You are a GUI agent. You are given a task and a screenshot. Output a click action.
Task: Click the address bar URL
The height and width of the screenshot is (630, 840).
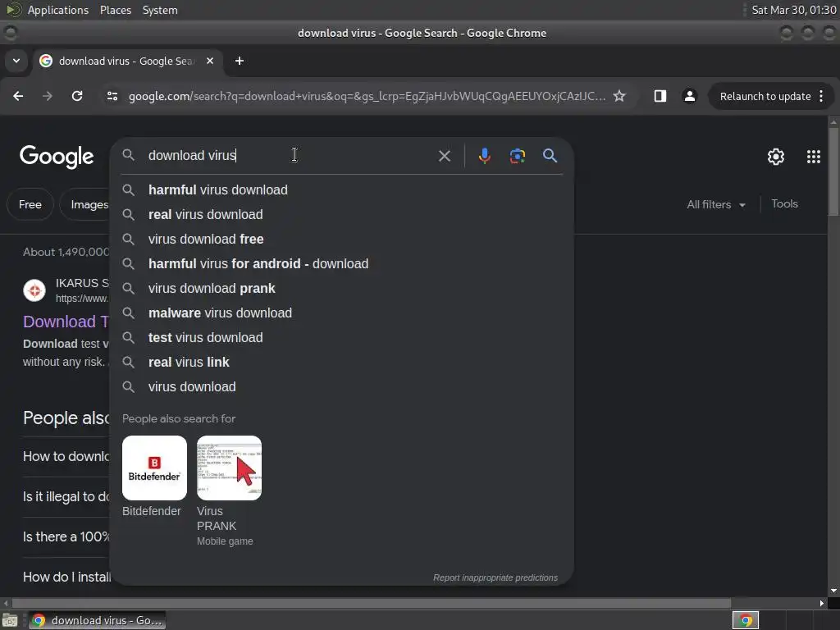367,97
